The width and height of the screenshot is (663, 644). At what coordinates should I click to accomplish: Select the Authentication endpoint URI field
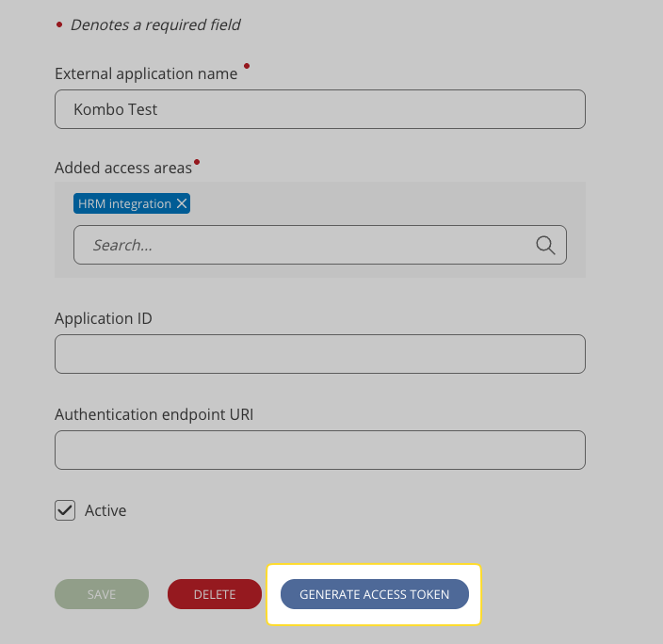pyautogui.click(x=320, y=450)
